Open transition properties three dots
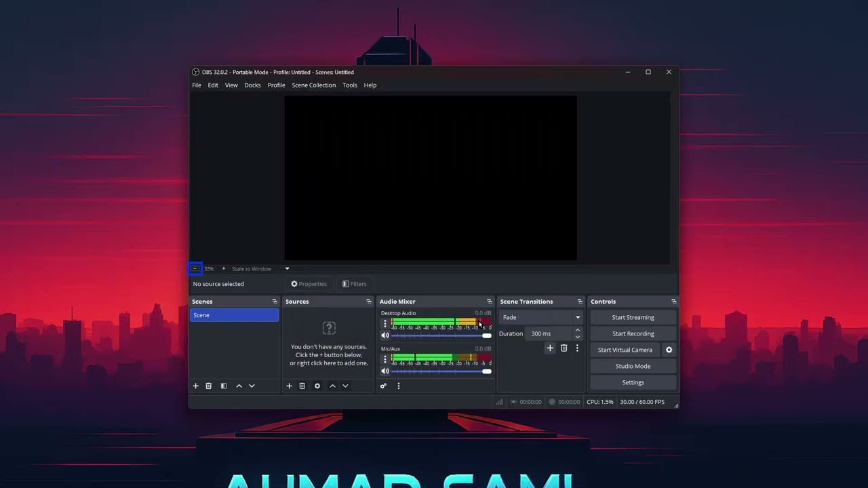The width and height of the screenshot is (868, 488). pyautogui.click(x=577, y=348)
